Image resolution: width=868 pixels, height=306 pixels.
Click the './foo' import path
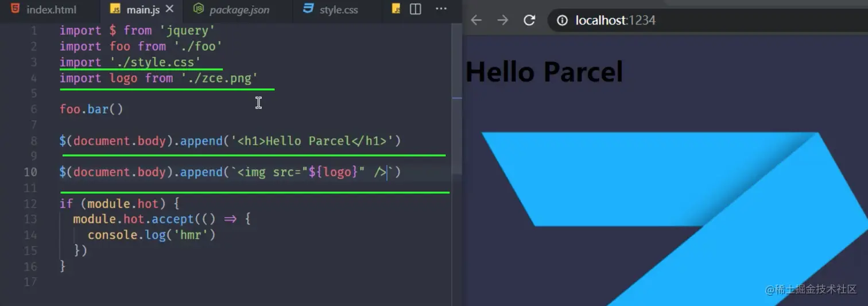click(197, 47)
